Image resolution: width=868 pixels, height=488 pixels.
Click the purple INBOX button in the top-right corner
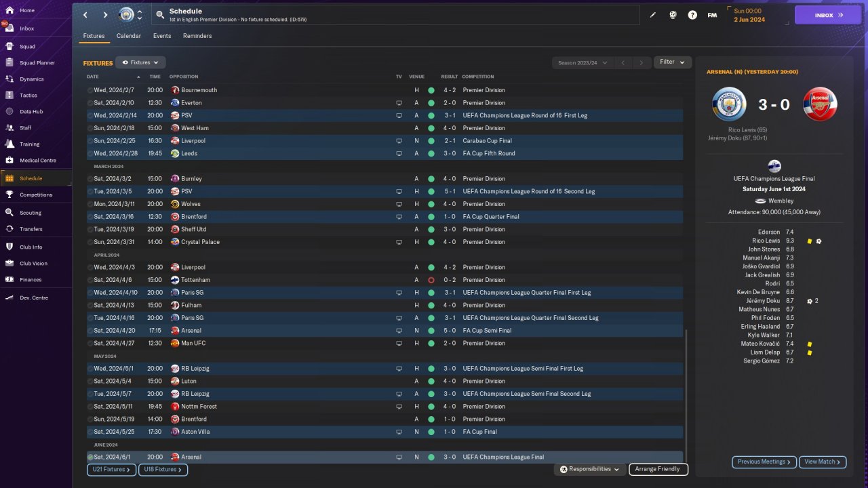(x=827, y=15)
